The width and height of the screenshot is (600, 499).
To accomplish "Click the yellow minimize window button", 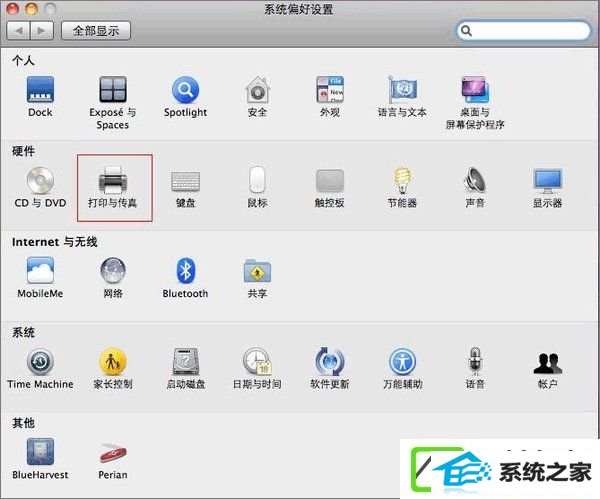I will (x=31, y=9).
